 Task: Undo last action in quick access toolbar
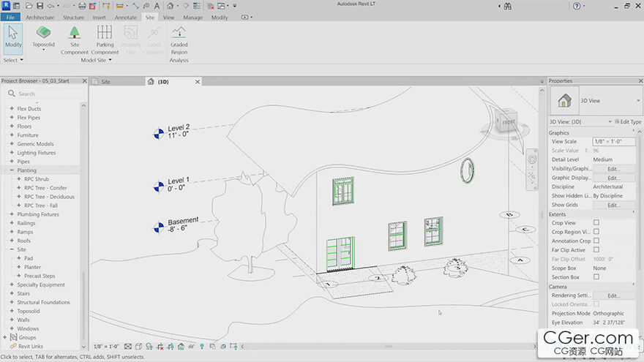coord(50,6)
